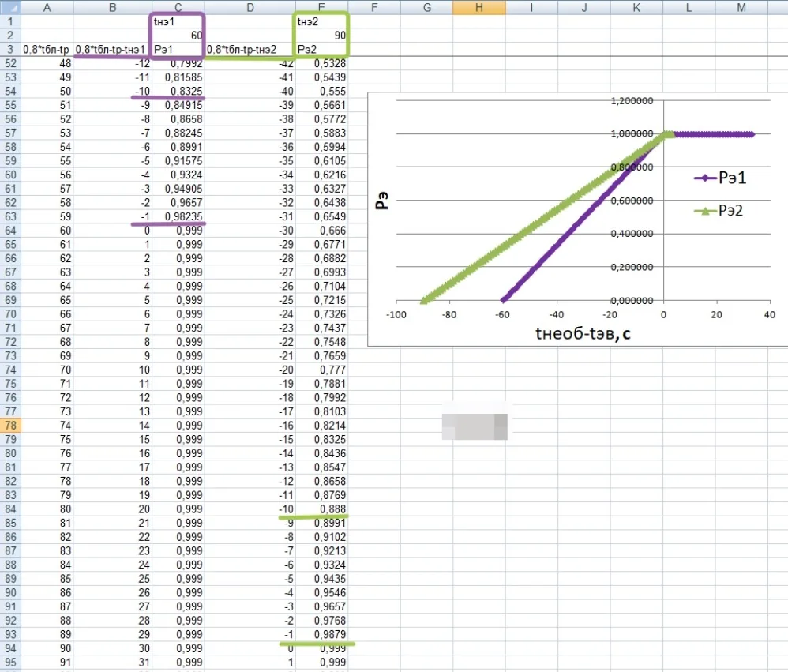Click the select-all corner of the sheet
This screenshot has height=672, width=788.
(x=10, y=7)
